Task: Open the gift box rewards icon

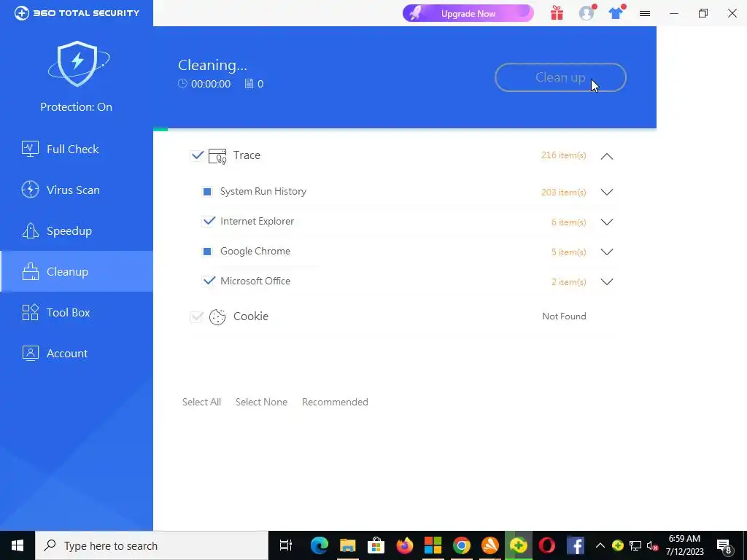Action: tap(557, 13)
